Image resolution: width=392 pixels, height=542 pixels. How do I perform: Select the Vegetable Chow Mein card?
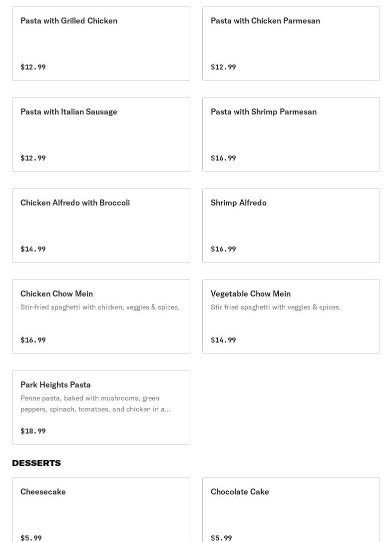[x=291, y=316]
